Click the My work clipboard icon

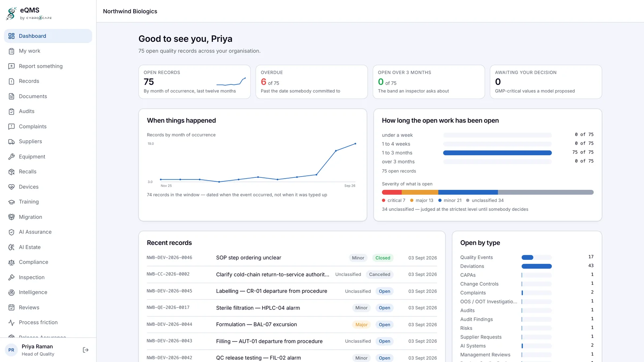(x=11, y=51)
